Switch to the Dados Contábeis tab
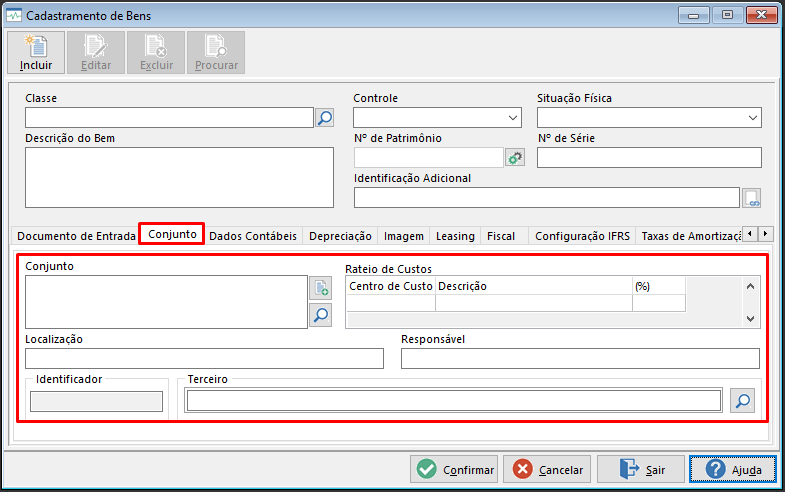The image size is (785, 492). click(x=253, y=236)
